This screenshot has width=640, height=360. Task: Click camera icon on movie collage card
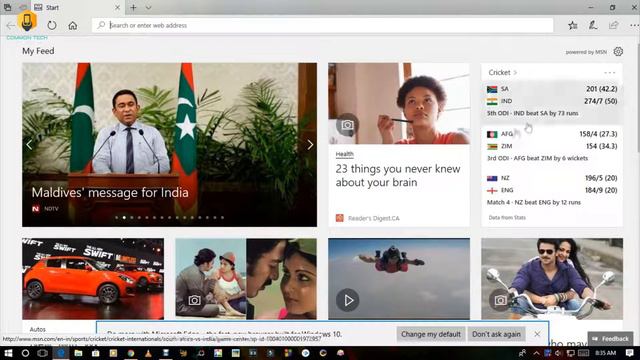(194, 300)
